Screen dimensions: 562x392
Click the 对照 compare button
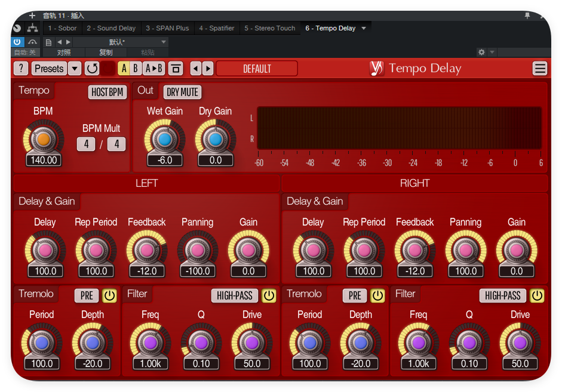click(x=64, y=53)
